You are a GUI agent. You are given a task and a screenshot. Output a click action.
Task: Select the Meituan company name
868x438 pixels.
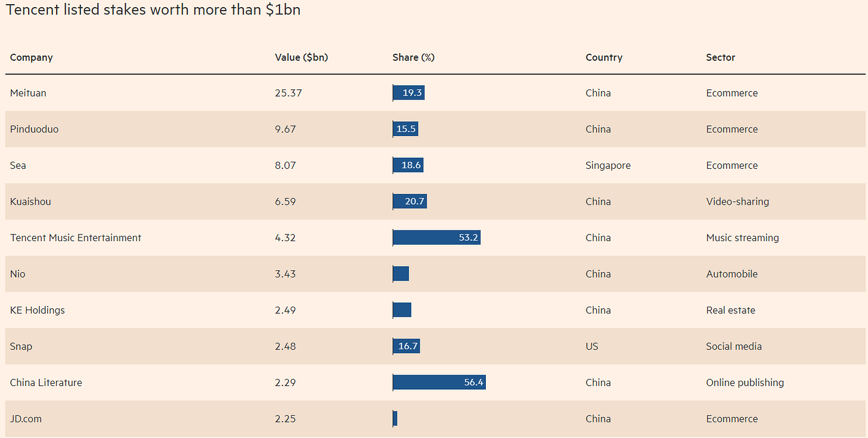click(x=28, y=93)
